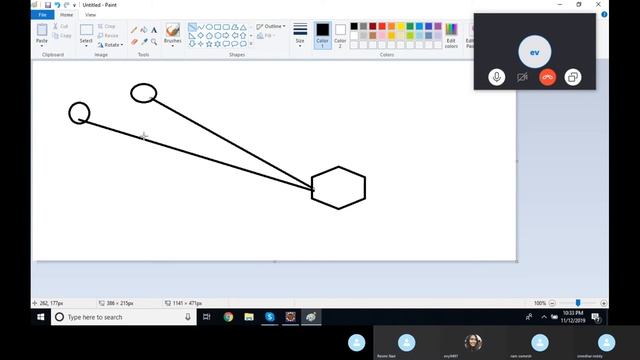
Task: Click the Paint icon on the taskbar
Action: pos(311,317)
